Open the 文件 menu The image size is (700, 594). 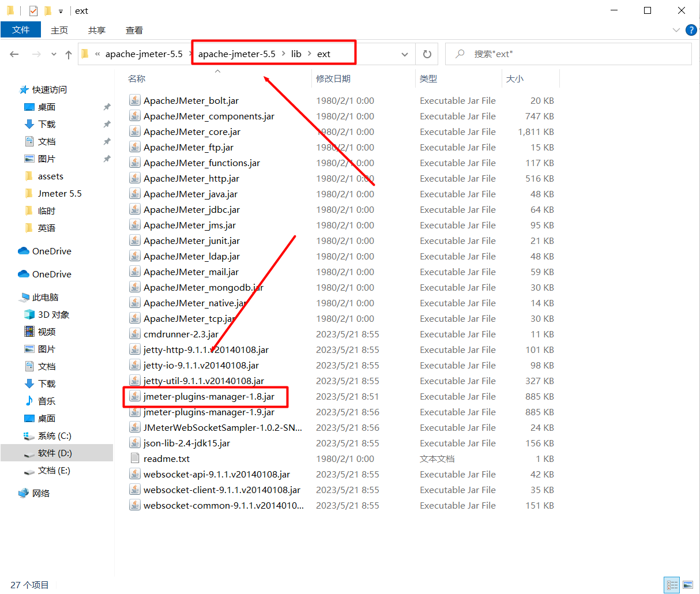21,30
